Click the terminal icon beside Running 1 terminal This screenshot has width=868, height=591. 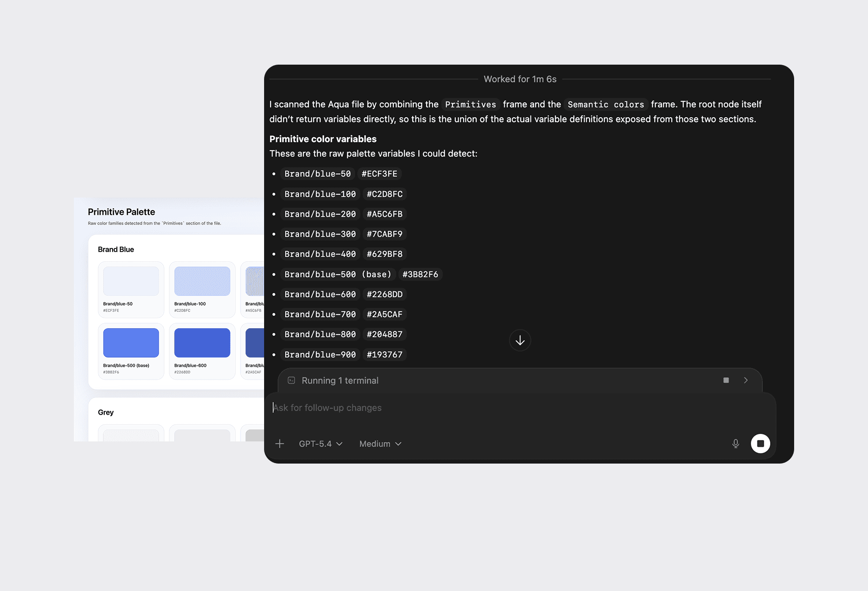pos(291,380)
